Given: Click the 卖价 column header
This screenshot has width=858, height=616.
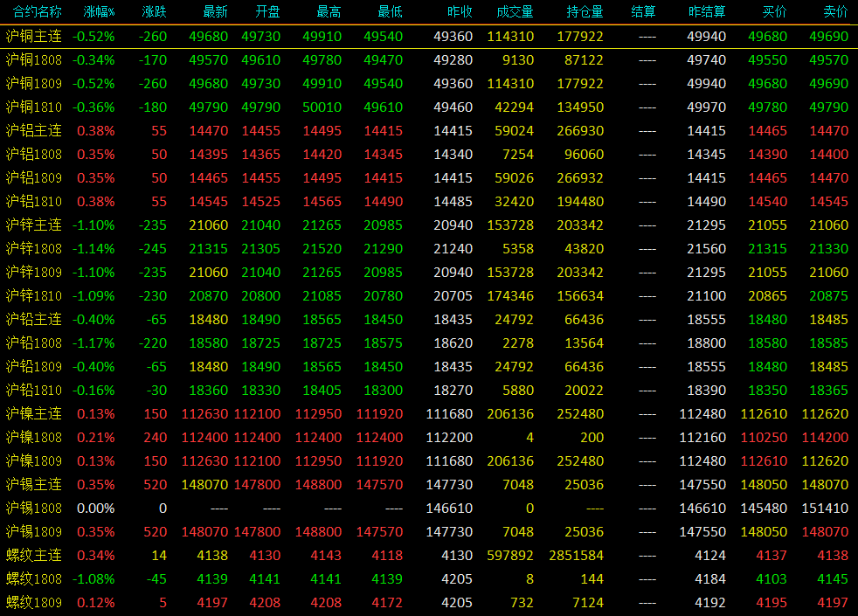Looking at the screenshot, I should point(835,11).
